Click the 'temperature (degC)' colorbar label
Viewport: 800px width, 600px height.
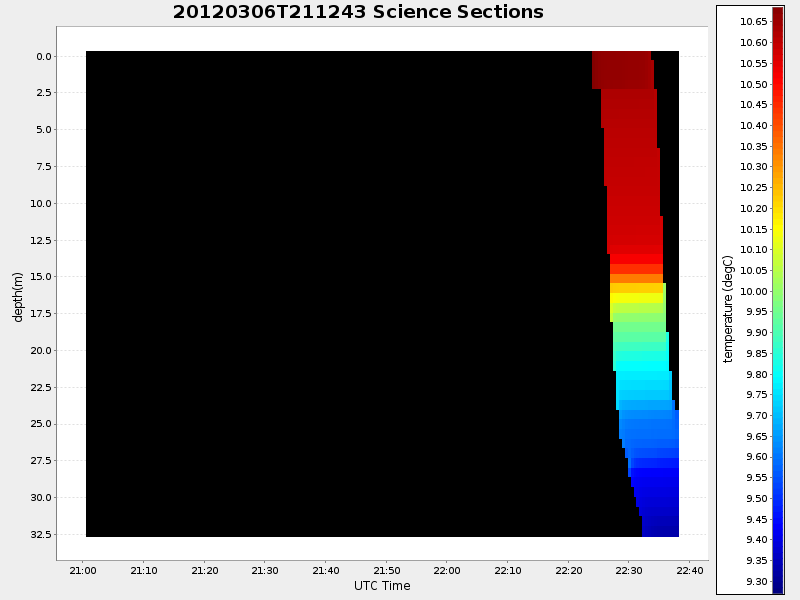point(728,309)
